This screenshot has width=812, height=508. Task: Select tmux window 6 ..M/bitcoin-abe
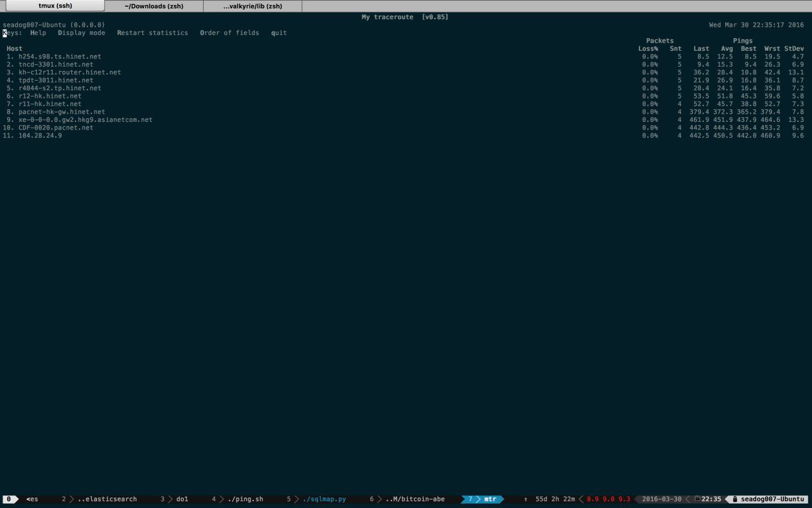408,499
